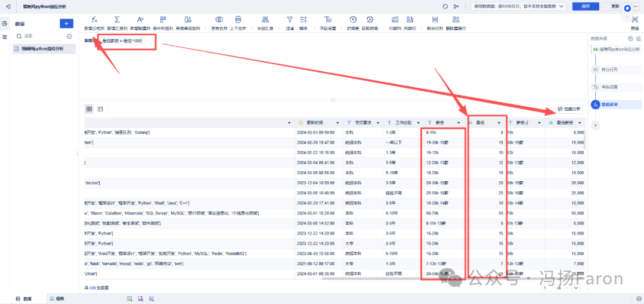The width and height of the screenshot is (644, 304).
Task: Click the page number input box
Action: (x=549, y=289)
